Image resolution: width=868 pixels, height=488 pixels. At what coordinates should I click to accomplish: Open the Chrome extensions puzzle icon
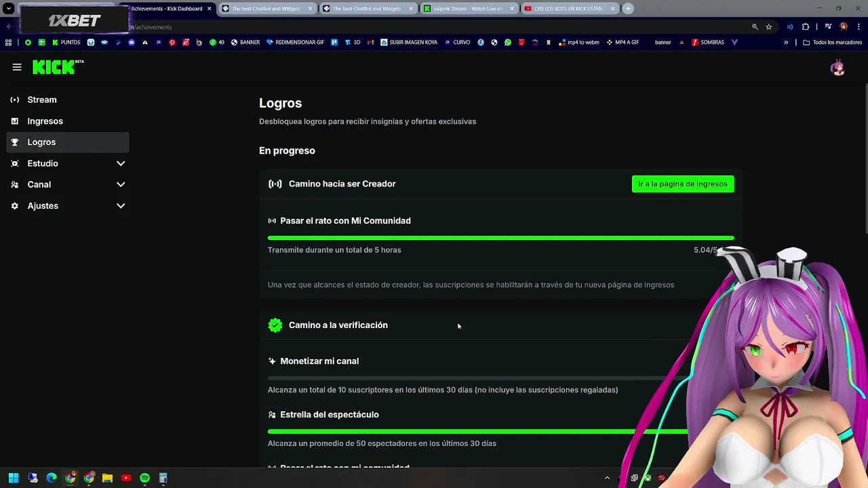tap(806, 27)
